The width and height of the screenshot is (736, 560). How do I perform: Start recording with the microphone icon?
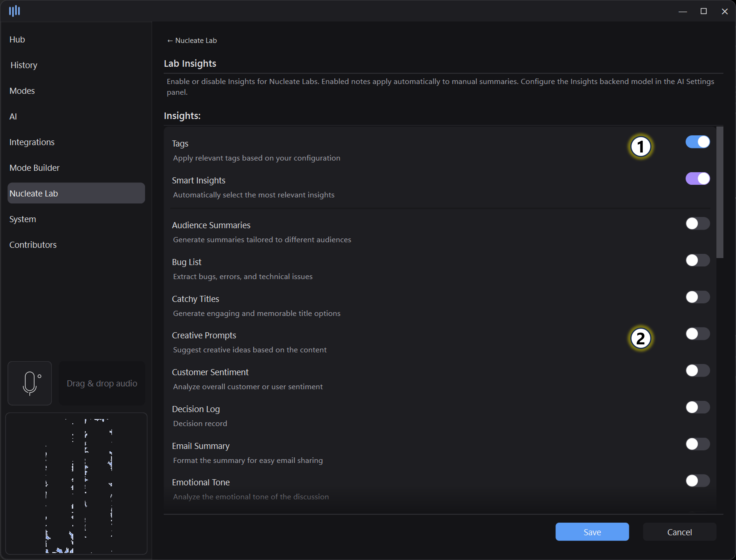pyautogui.click(x=30, y=383)
